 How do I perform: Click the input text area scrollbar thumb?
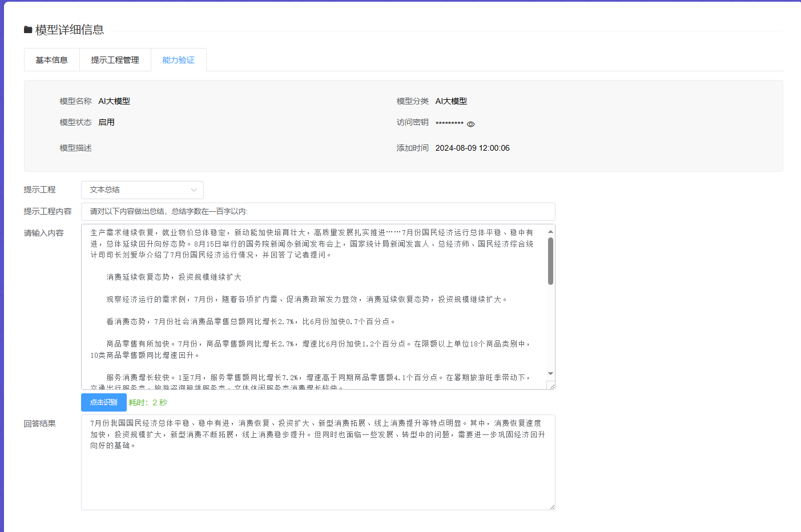550,261
